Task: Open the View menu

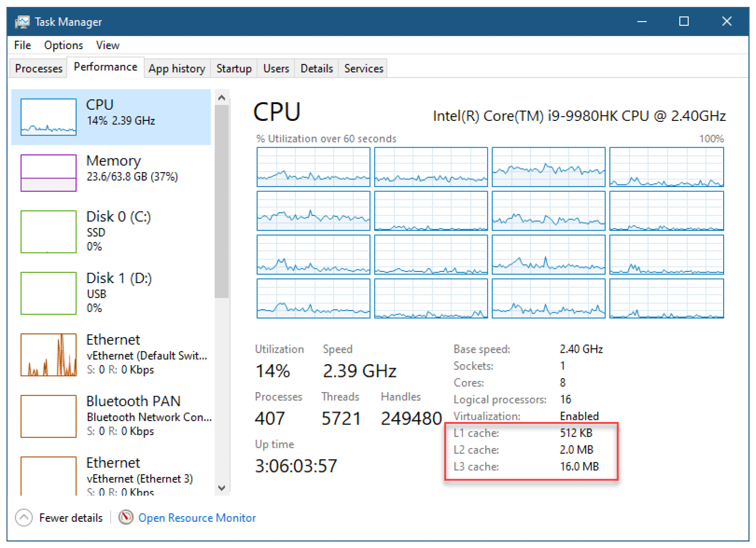Action: [108, 45]
